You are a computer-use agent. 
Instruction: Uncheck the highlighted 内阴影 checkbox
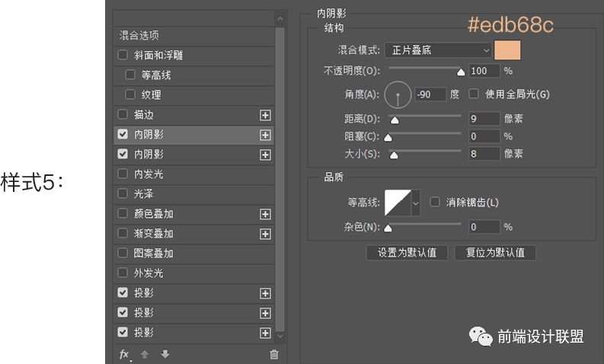point(123,134)
